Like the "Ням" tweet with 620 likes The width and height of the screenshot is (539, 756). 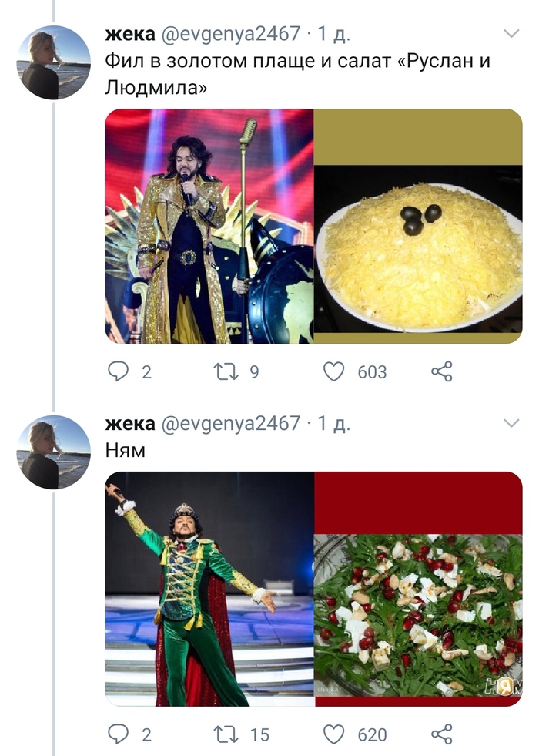tap(333, 734)
